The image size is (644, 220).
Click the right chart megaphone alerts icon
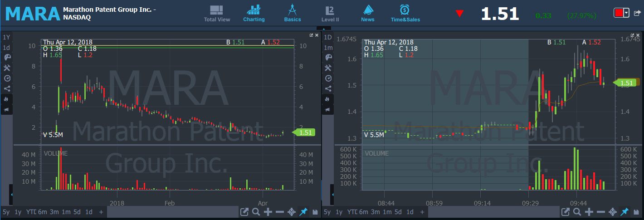[x=328, y=109]
